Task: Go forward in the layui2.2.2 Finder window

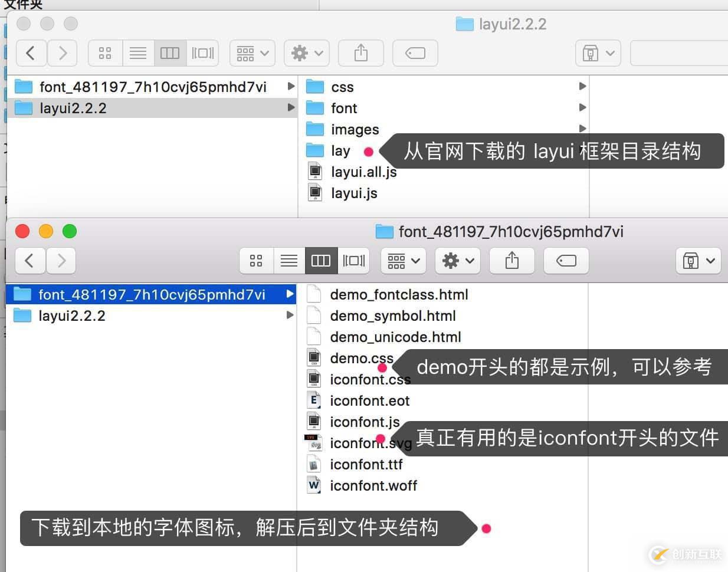Action: (x=62, y=53)
